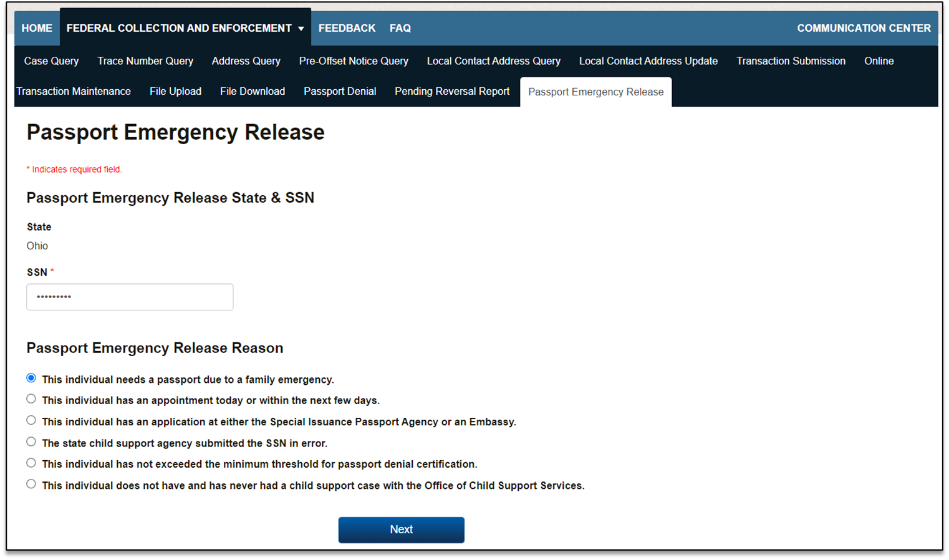Open the Address Query tab
Image resolution: width=949 pixels, height=560 pixels.
pyautogui.click(x=246, y=61)
